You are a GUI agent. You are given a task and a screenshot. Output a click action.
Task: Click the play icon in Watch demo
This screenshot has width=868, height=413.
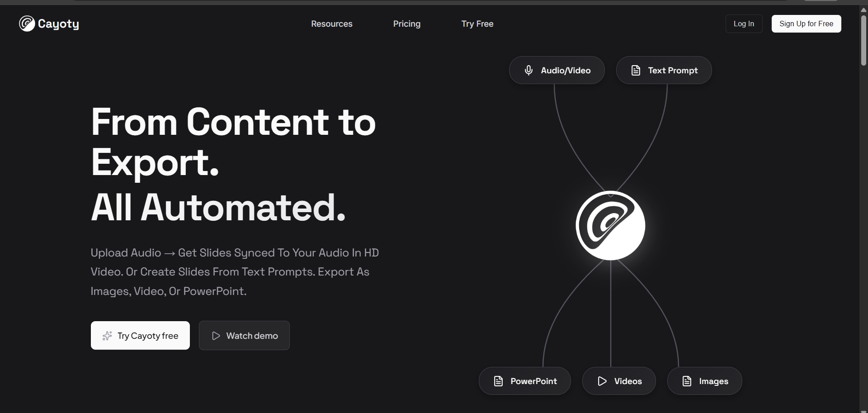tap(216, 336)
